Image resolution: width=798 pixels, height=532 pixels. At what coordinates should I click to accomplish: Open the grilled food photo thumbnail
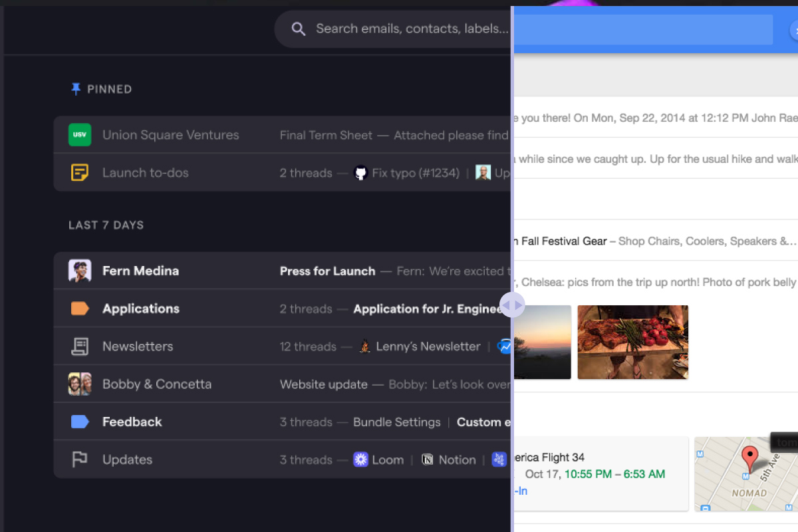(632, 342)
